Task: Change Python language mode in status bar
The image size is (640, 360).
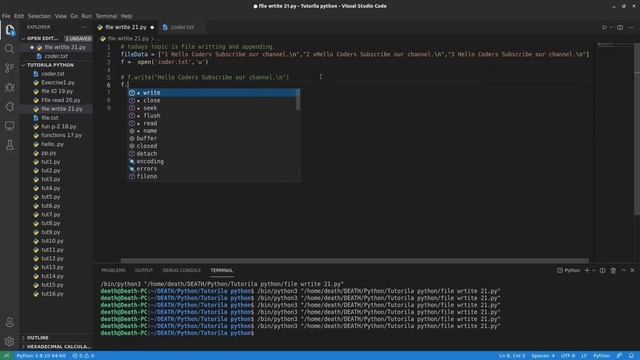Action: tap(602, 356)
